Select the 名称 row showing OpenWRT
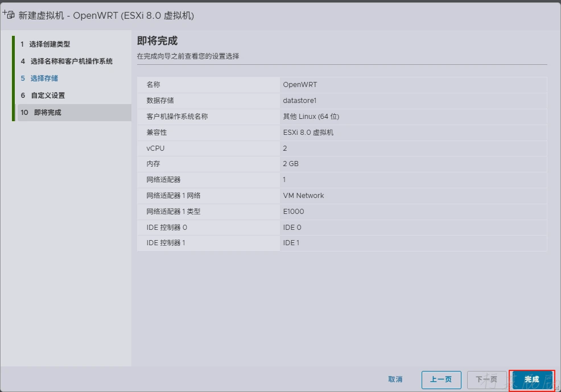561x392 pixels. [x=341, y=85]
